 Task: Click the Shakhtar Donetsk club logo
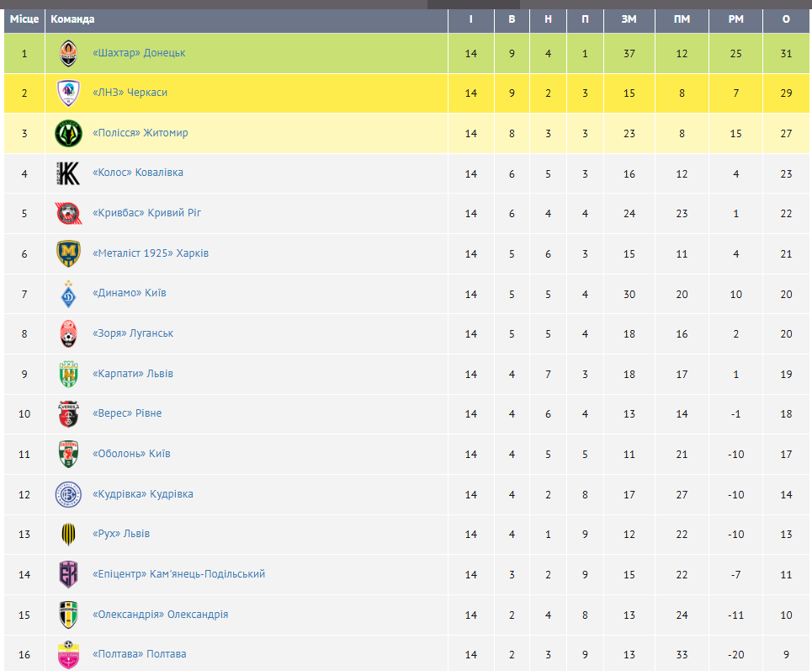[x=68, y=53]
